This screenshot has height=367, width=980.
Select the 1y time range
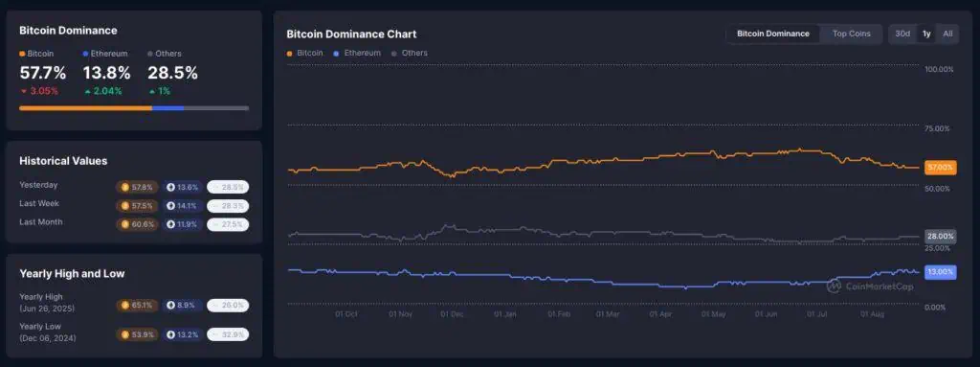pos(926,34)
